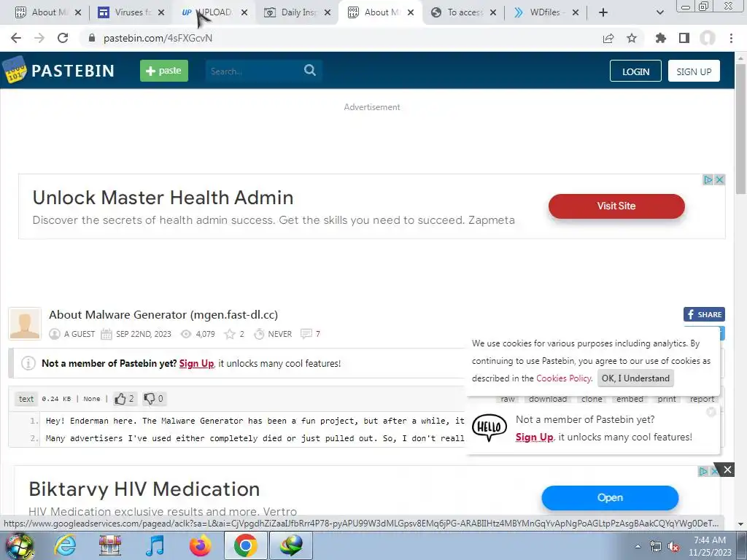Click the AdChoices icon on the top ad
Viewport: 747px width, 560px height.
click(708, 179)
